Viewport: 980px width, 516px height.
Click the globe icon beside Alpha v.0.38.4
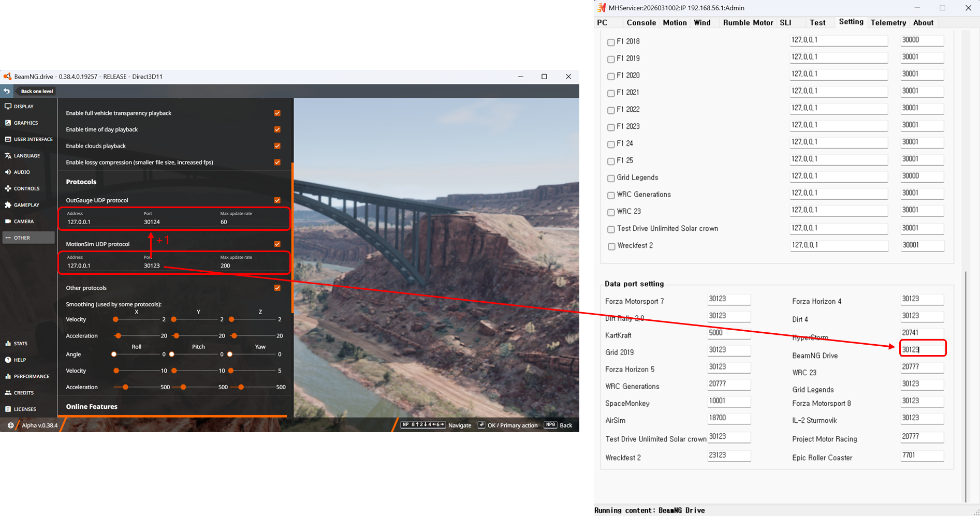pos(10,425)
